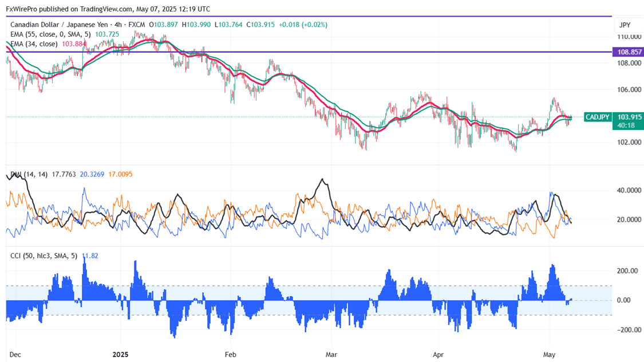Click the Dec label on time axis

click(15, 355)
